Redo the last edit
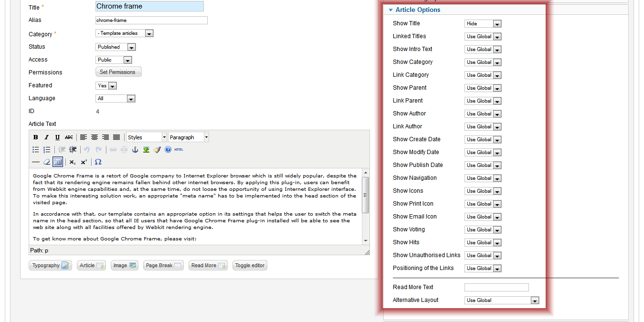Screen dimensions: 644x322 (x=98, y=150)
